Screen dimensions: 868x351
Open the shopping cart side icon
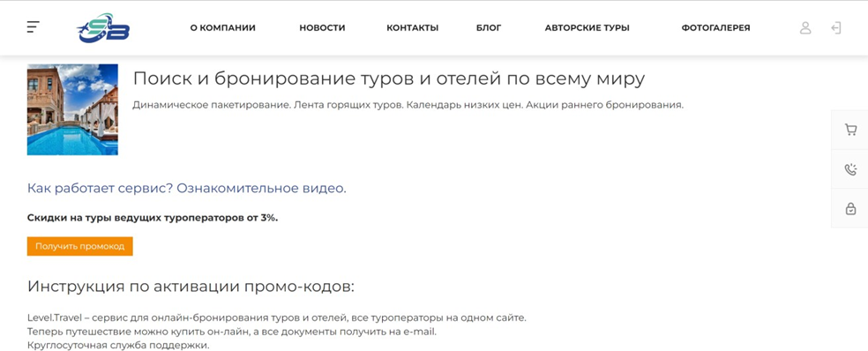coord(850,131)
